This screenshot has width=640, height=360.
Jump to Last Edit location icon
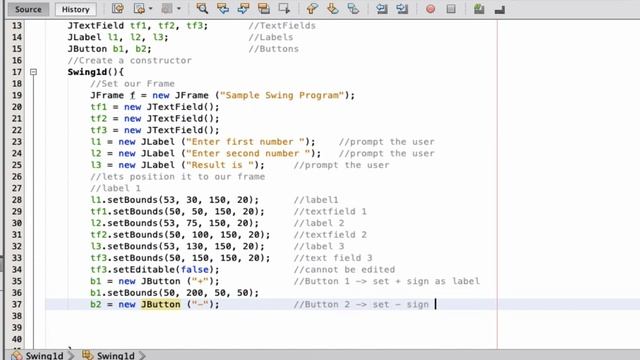[x=118, y=9]
